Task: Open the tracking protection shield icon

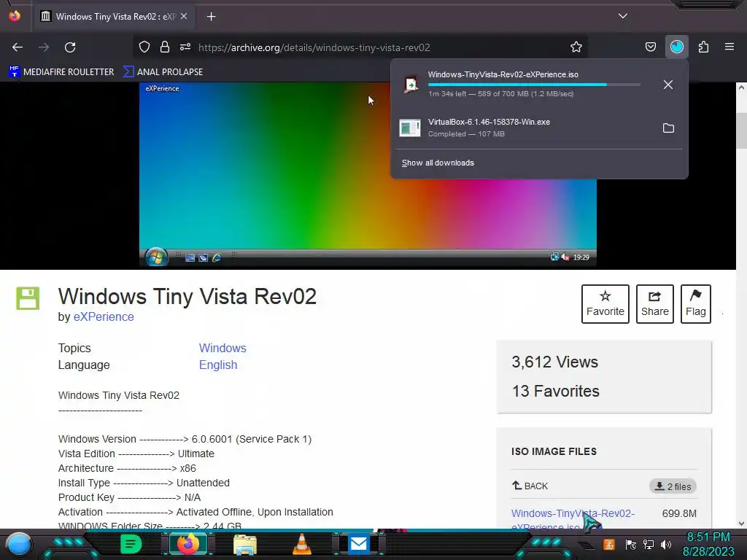Action: click(x=144, y=47)
